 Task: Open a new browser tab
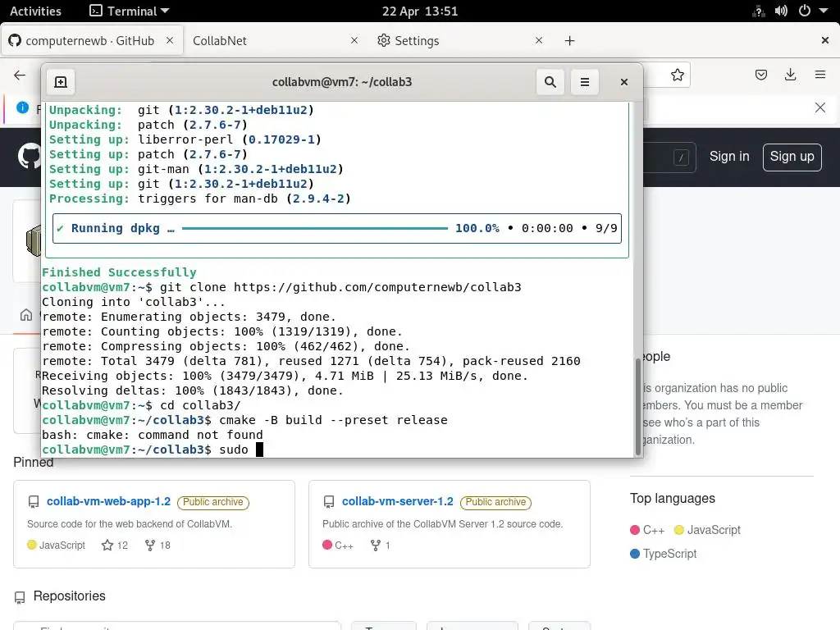pos(569,41)
